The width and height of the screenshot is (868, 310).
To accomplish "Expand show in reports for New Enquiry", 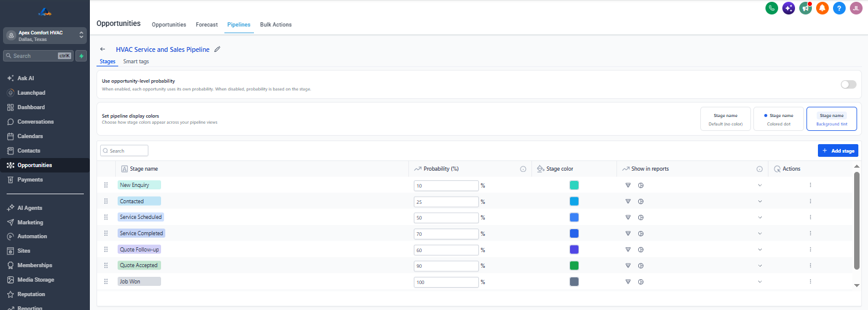I will tap(759, 185).
